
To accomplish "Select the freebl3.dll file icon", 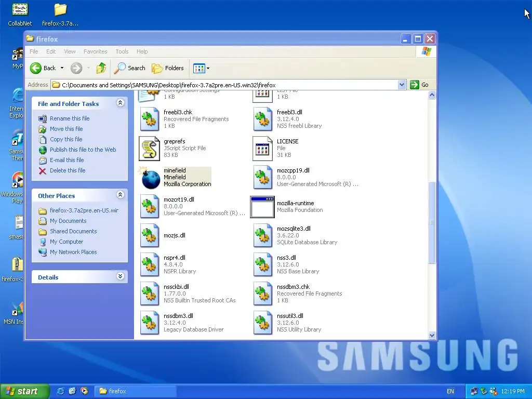I will tap(262, 119).
